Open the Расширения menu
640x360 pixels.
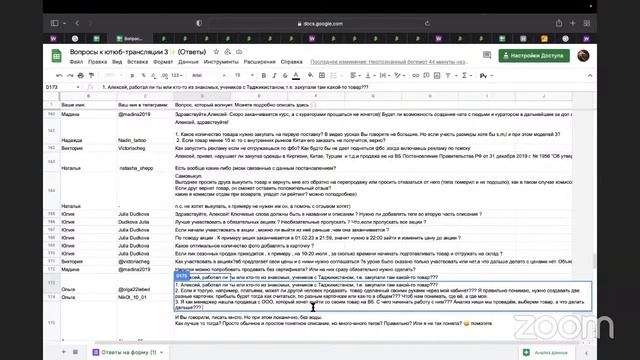(260, 62)
